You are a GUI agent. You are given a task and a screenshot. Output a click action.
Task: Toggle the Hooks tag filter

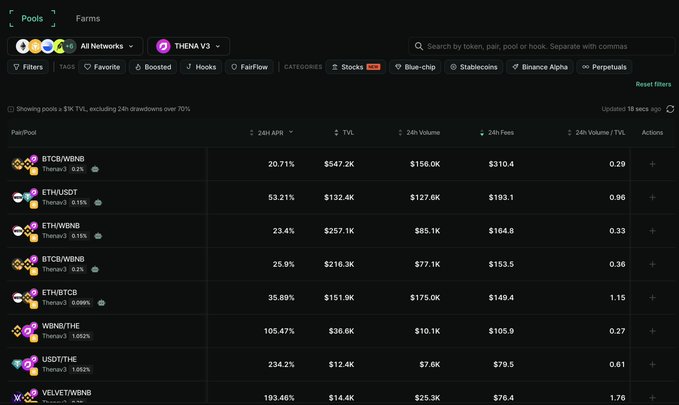coord(201,67)
